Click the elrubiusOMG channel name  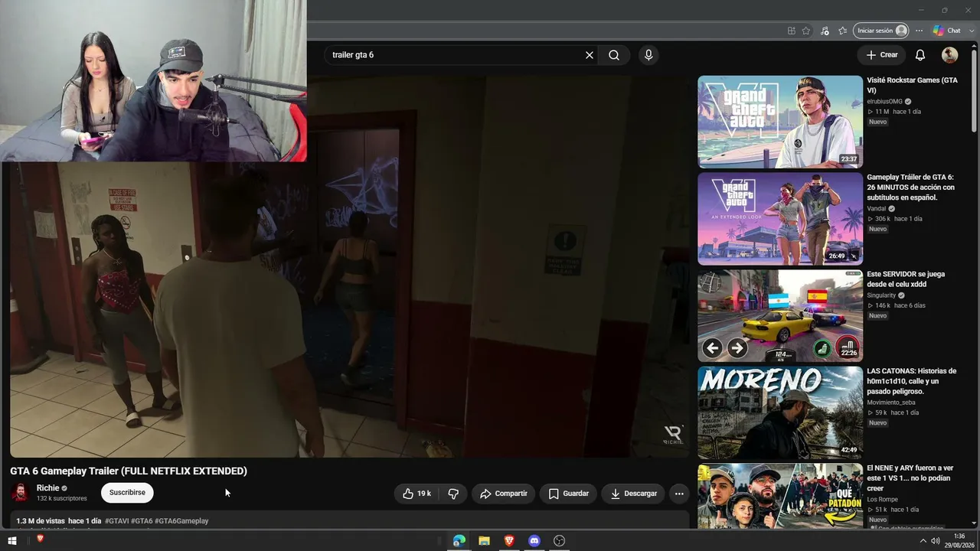pos(884,102)
